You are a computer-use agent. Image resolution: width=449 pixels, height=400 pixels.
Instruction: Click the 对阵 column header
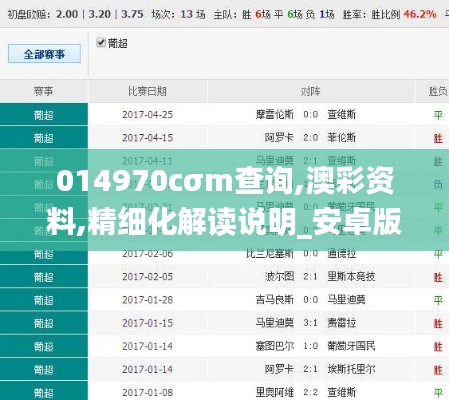(x=311, y=91)
